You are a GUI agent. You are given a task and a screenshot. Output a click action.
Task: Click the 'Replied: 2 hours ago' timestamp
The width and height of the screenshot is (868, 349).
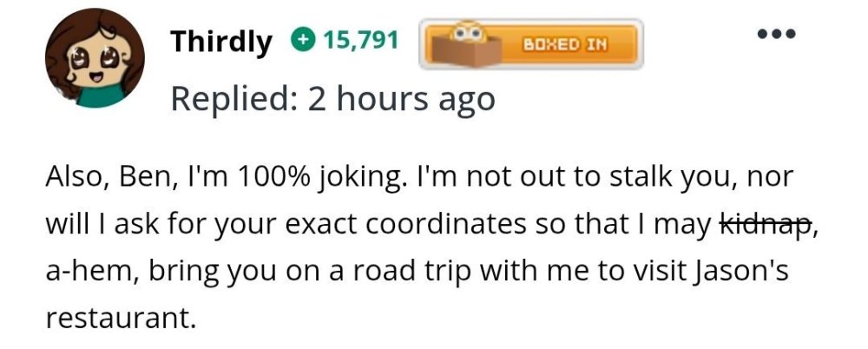coord(332,98)
